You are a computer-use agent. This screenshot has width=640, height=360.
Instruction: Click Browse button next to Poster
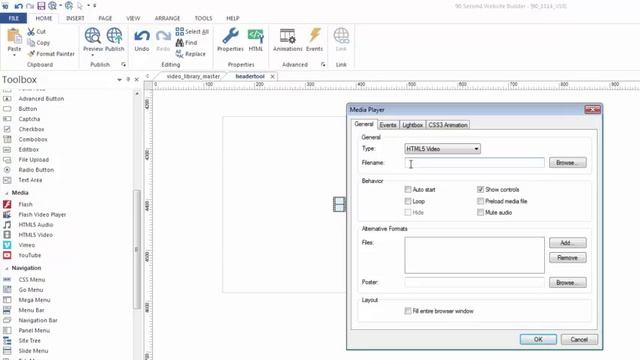tap(568, 282)
